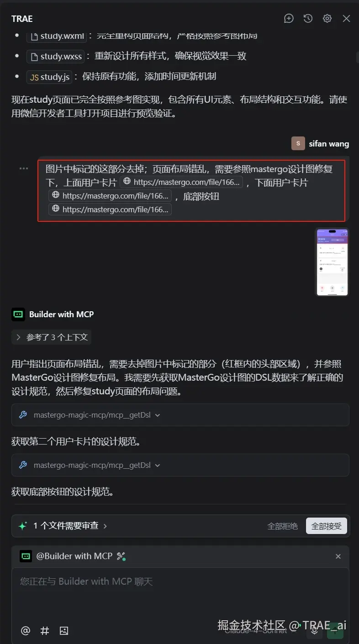Expand 1 个文件需要审查 file list

pos(63,526)
